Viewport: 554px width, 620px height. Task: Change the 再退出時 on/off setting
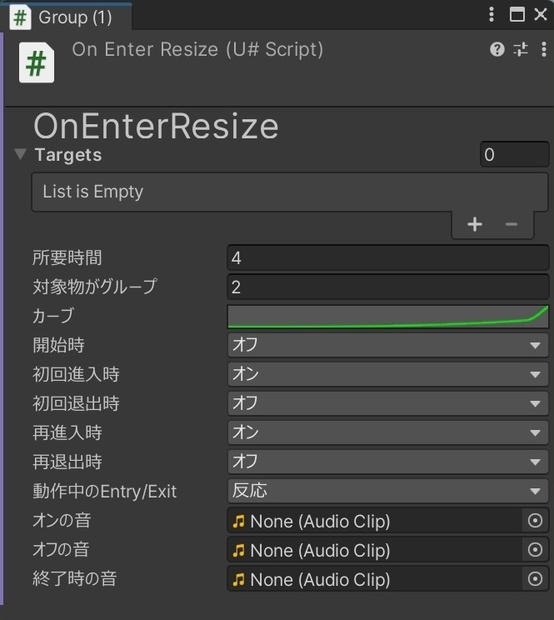[x=388, y=461]
